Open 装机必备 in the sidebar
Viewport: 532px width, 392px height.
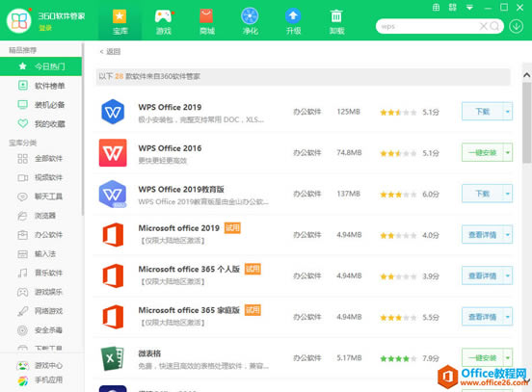tap(40, 105)
